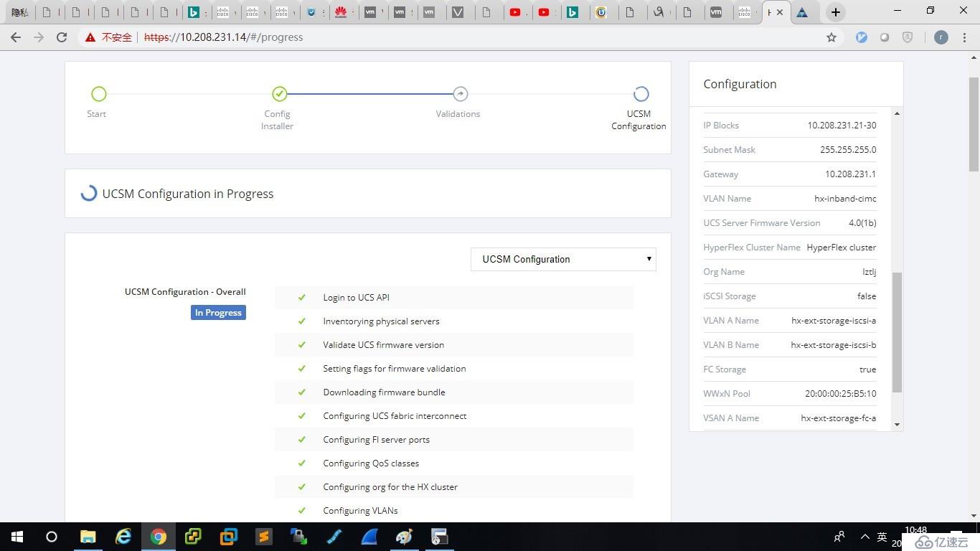Viewport: 980px width, 551px height.
Task: Bookmark this page with the star icon
Action: (x=831, y=37)
